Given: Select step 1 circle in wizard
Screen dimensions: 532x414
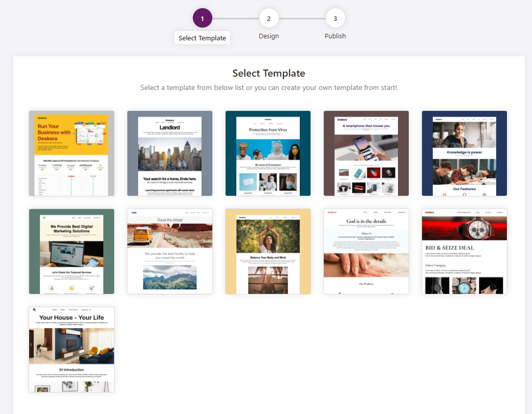Looking at the screenshot, I should coord(202,18).
